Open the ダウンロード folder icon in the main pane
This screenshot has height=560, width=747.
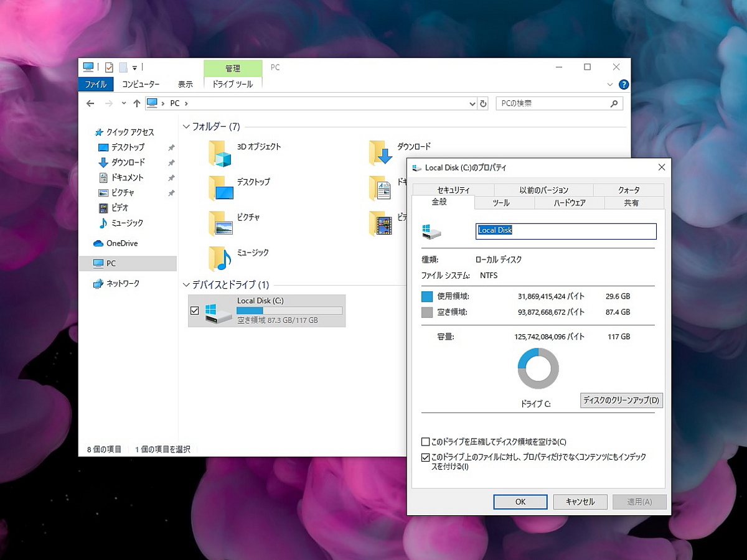pos(380,153)
